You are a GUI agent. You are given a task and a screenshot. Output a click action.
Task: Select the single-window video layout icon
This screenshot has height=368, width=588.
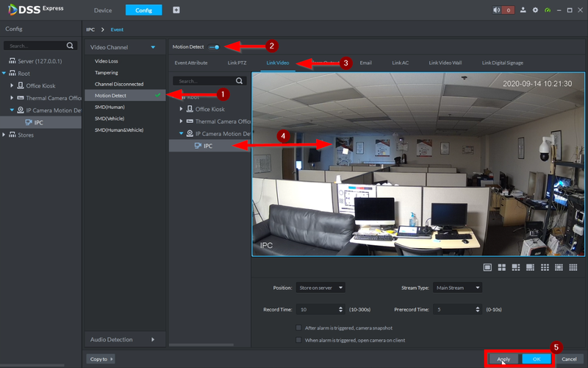(x=487, y=267)
